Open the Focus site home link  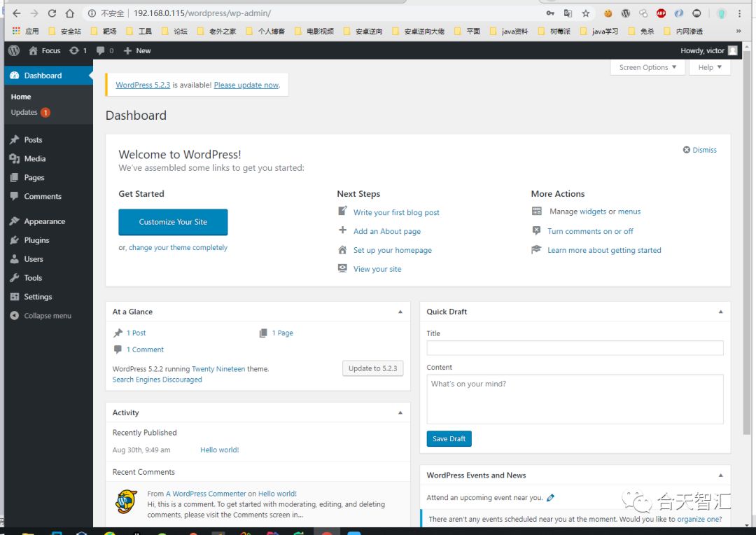[x=44, y=50]
